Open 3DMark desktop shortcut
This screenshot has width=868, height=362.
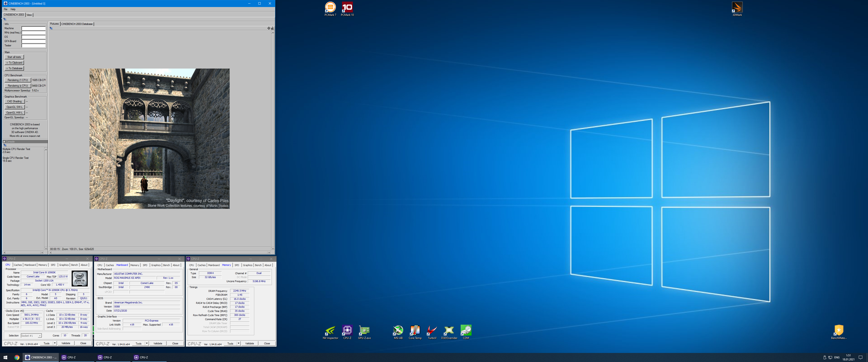click(x=737, y=9)
